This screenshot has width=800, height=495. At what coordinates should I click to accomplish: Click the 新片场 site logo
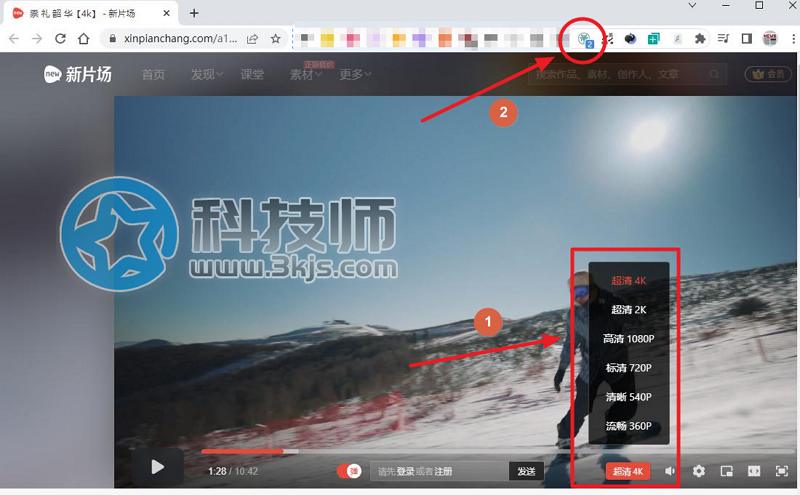(x=78, y=75)
